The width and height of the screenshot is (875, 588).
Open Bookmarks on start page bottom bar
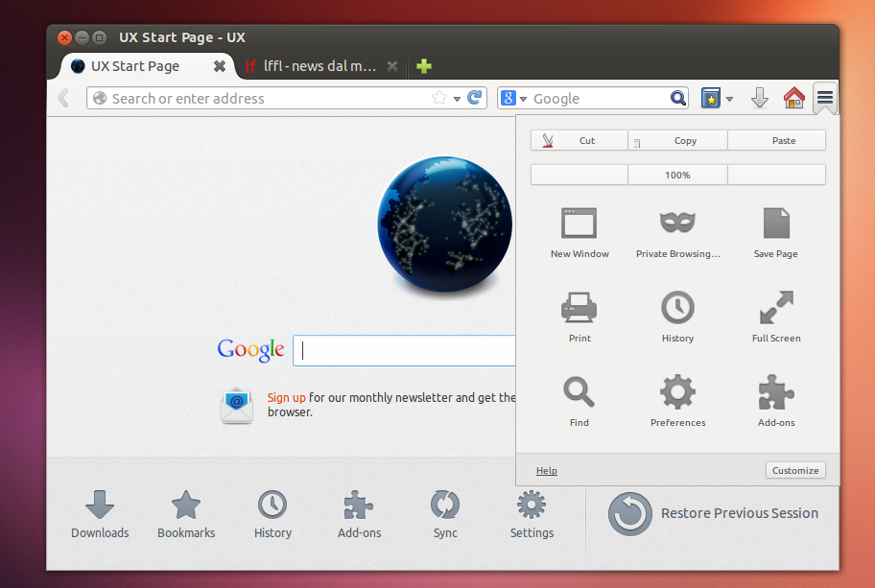click(186, 514)
